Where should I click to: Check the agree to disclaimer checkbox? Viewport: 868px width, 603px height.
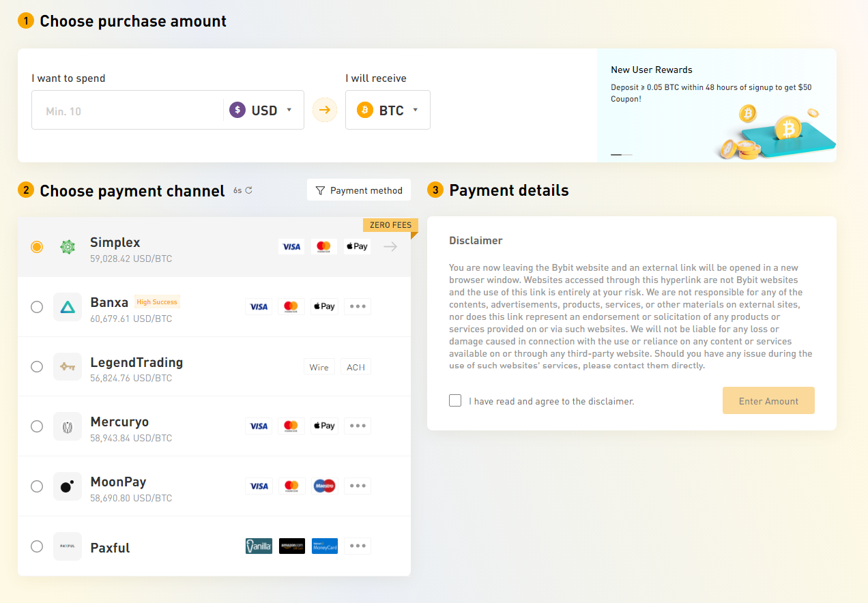455,400
